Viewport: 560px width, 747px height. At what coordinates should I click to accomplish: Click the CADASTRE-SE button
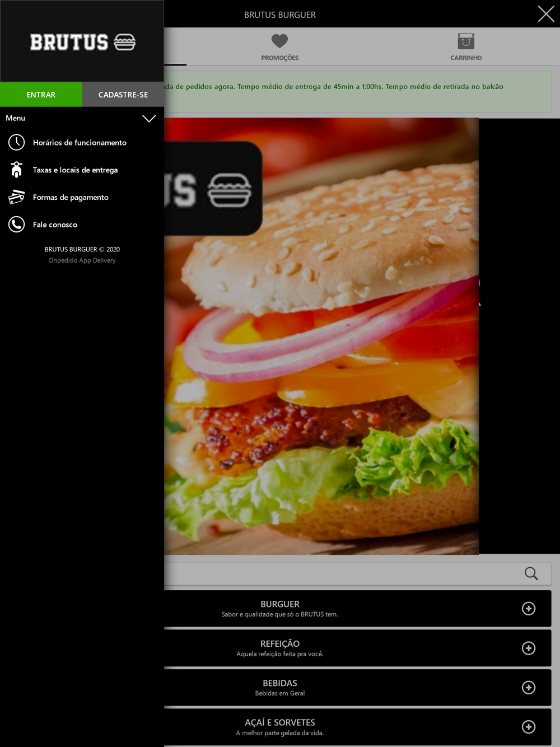click(123, 95)
